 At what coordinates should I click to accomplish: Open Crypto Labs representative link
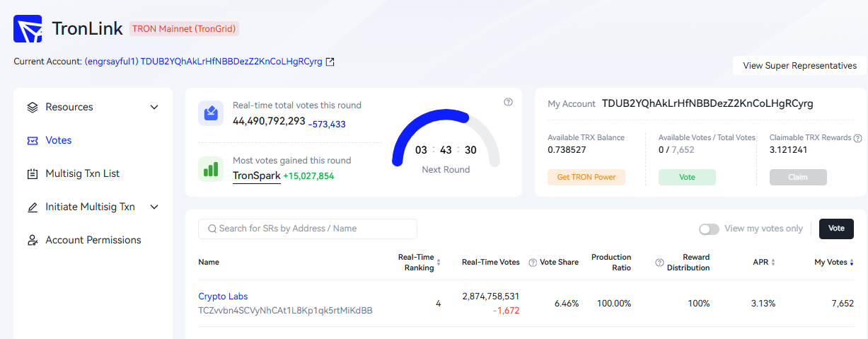point(223,297)
